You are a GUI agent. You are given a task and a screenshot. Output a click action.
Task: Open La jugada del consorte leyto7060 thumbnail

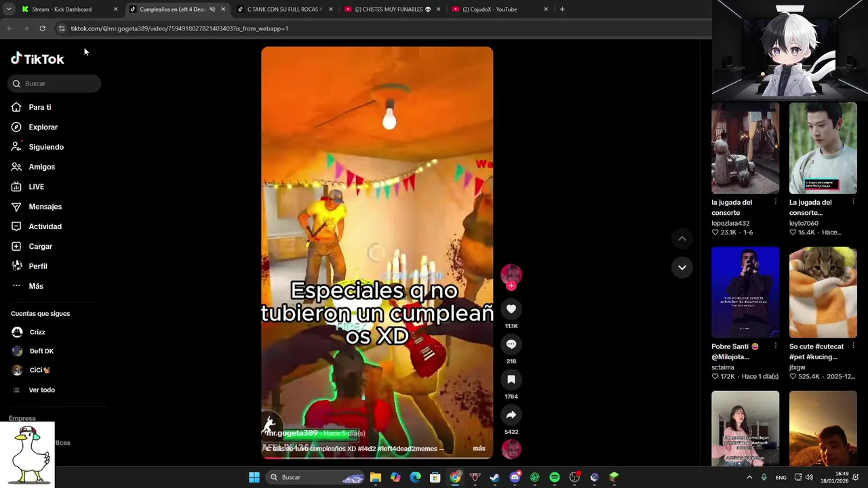(823, 148)
